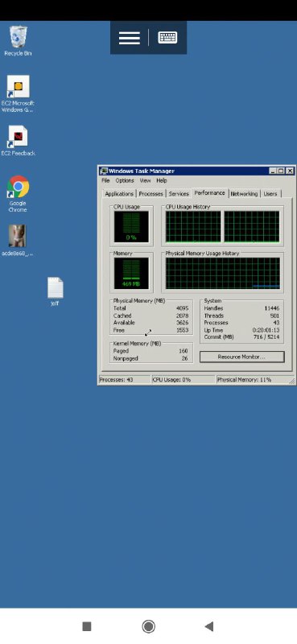Tap the Android recent apps square button
This screenshot has width=297, height=644.
coord(87,626)
